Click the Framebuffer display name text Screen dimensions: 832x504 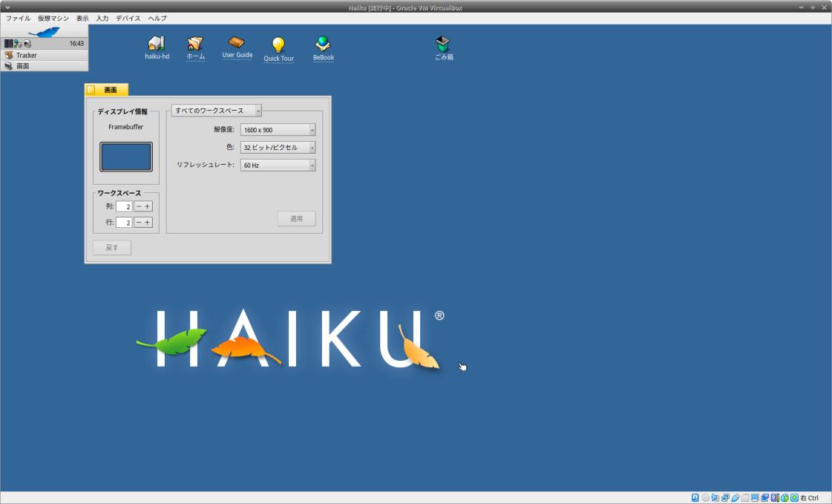[x=125, y=127]
